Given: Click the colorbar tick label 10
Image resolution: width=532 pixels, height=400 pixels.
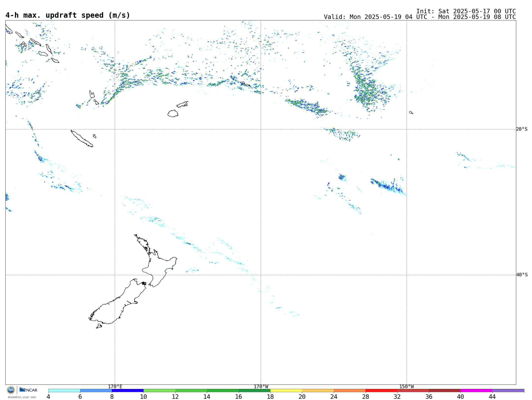Looking at the screenshot, I should (x=144, y=397).
